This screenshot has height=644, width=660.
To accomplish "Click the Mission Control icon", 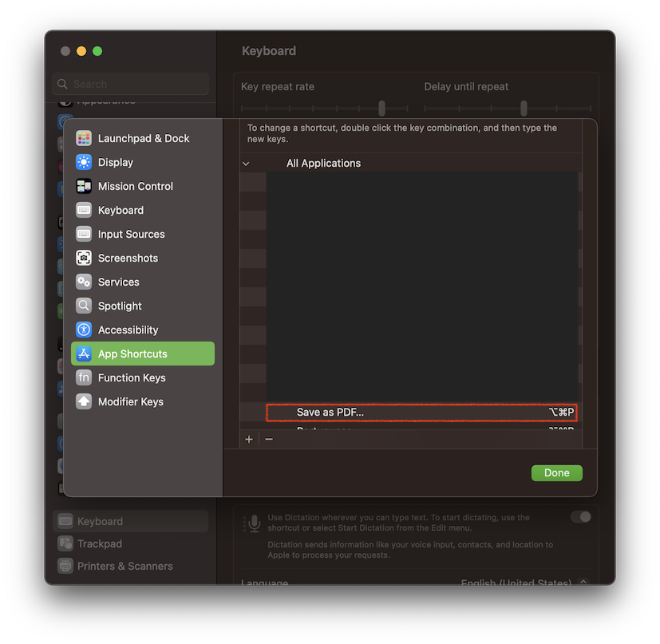I will [84, 186].
